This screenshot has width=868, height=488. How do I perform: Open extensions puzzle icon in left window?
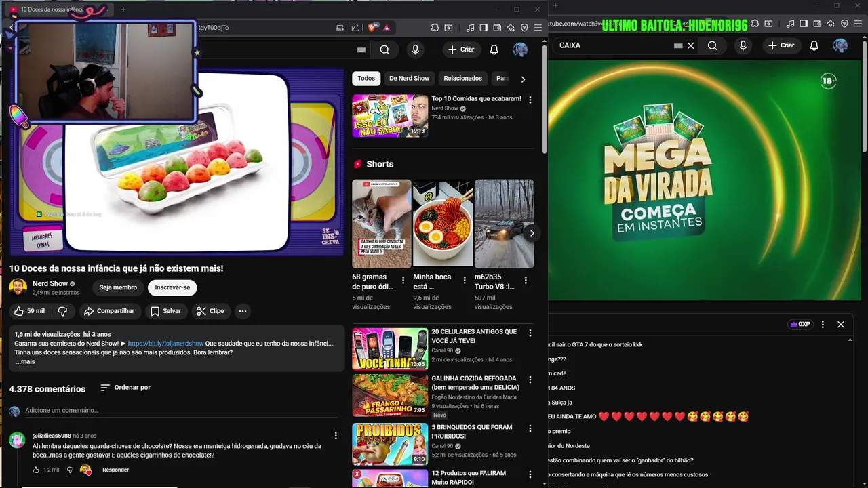click(x=435, y=28)
